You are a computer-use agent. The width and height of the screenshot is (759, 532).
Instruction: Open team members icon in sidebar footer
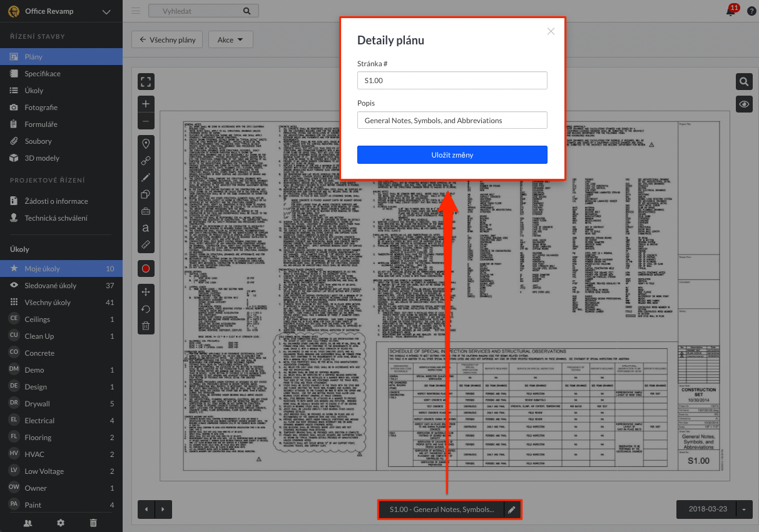click(x=28, y=523)
